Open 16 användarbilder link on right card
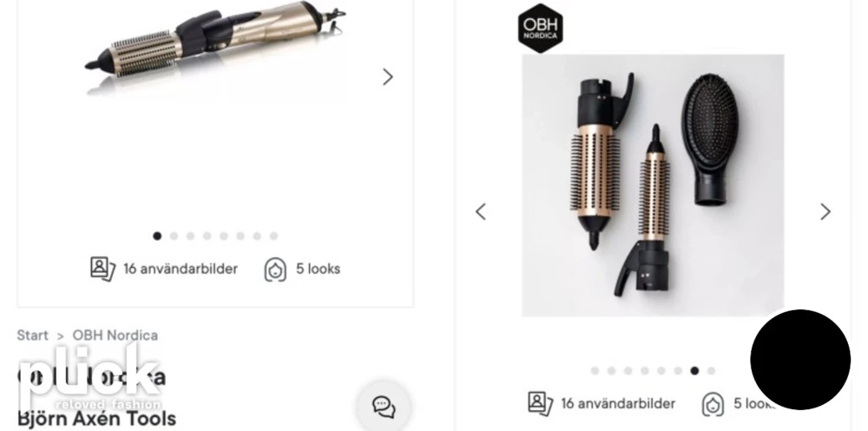868x431 pixels. coord(618,403)
